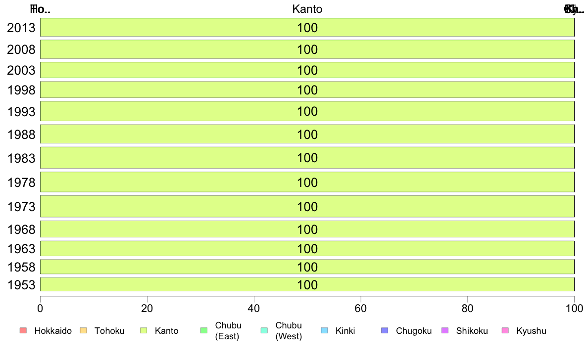Click the Tohoku orange legend swatch

click(x=83, y=330)
